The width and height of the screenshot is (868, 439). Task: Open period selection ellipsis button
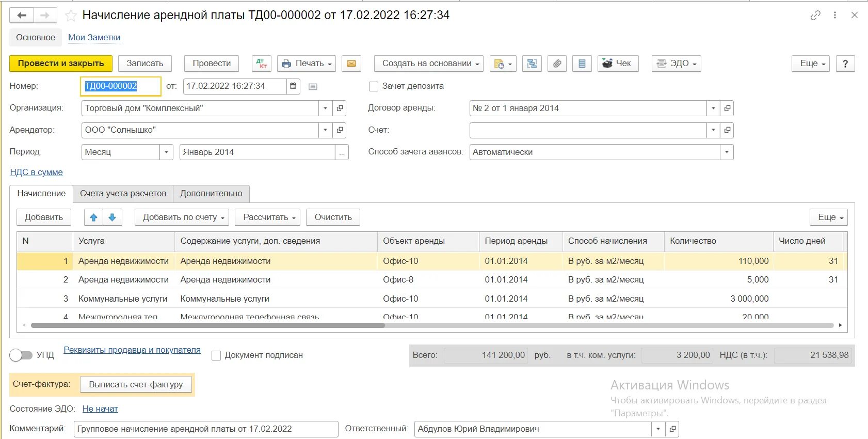(x=342, y=152)
